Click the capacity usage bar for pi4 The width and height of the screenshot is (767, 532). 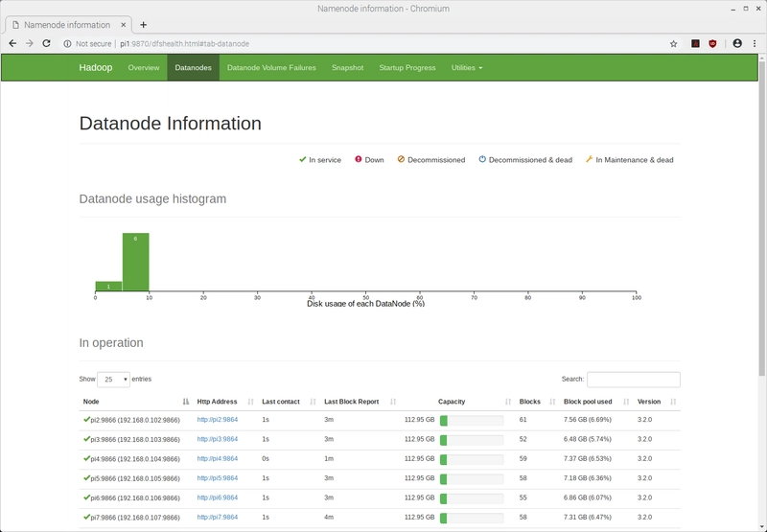tap(472, 460)
